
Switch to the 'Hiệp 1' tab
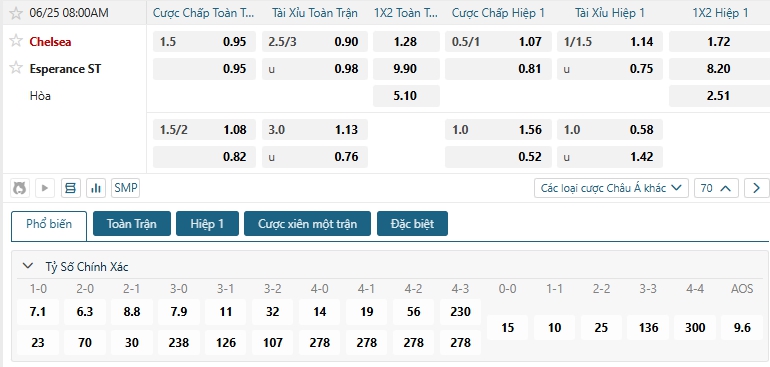pos(207,224)
